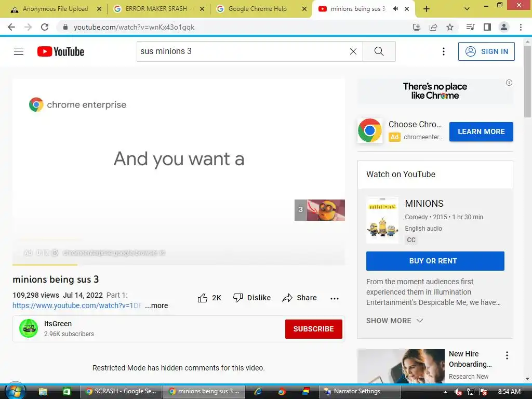Screen dimensions: 532x399
Task: Open the Internet Explorer taskbar icon
Action: point(258,392)
